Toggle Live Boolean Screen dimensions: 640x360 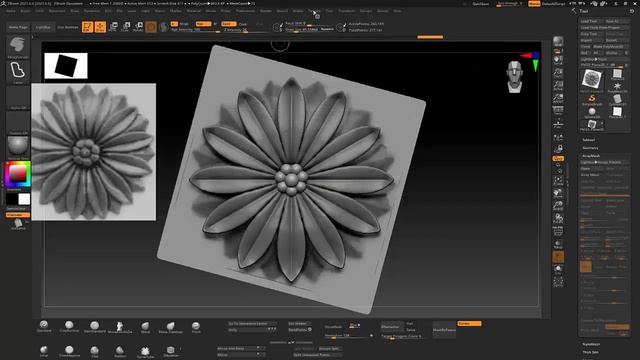pos(68,27)
